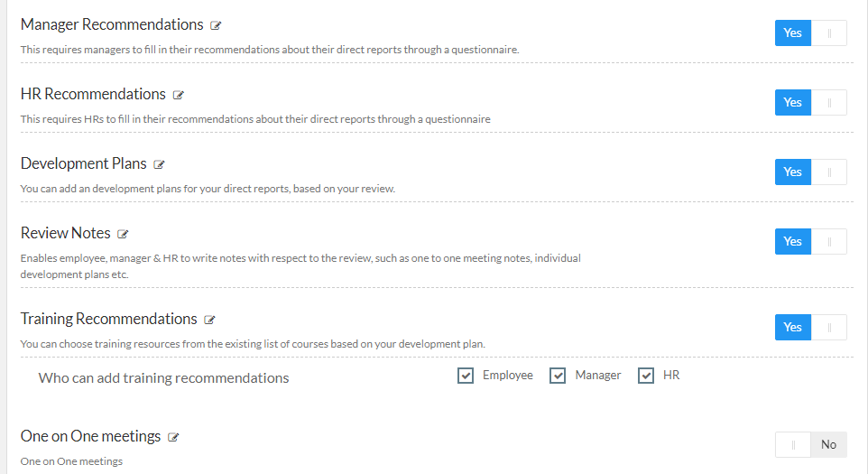
Task: Click the Training Recommendations heading text
Action: pyautogui.click(x=108, y=319)
